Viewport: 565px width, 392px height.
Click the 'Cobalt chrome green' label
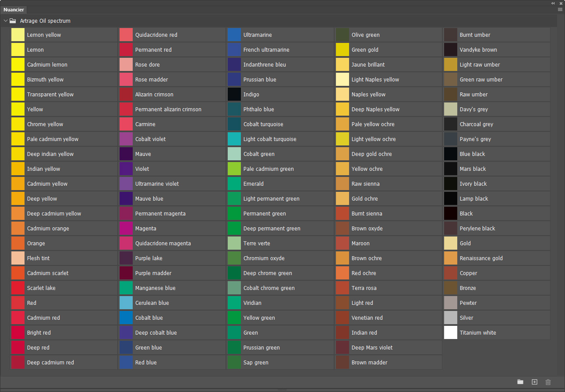click(x=269, y=288)
